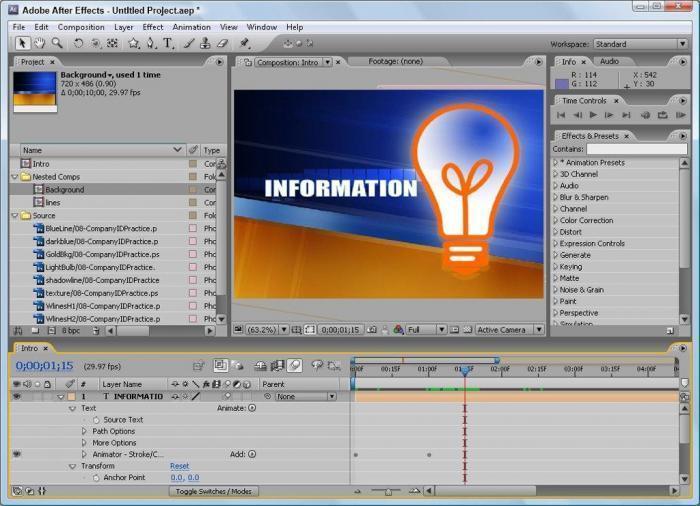Create new folder in Project panel
The height and width of the screenshot is (506, 700).
pyautogui.click(x=35, y=331)
